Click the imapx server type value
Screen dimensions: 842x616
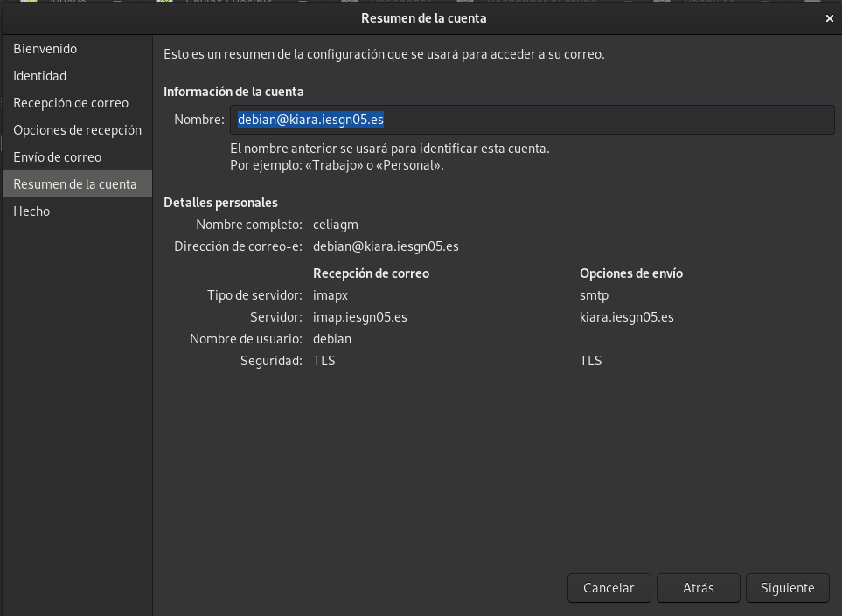click(331, 295)
